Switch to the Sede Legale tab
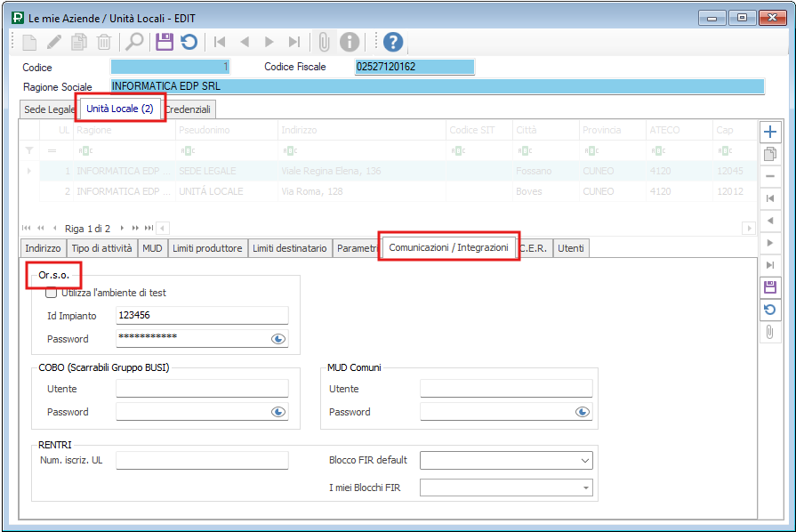 50,109
